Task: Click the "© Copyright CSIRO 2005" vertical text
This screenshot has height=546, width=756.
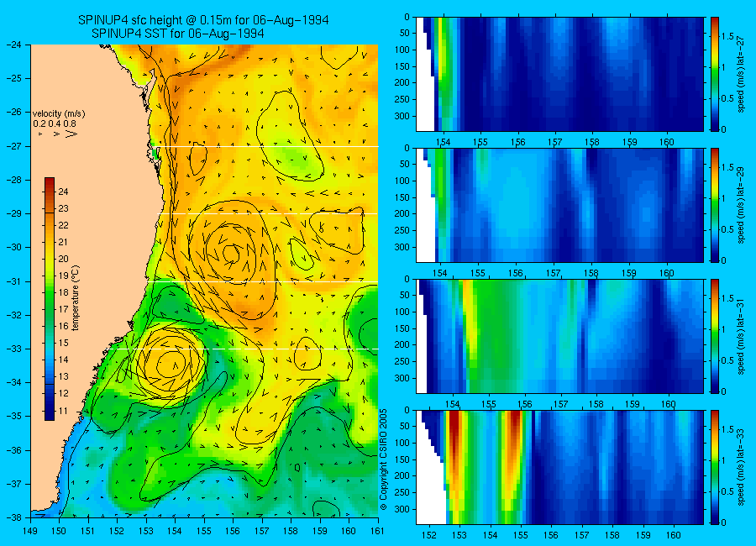Action: [384, 459]
